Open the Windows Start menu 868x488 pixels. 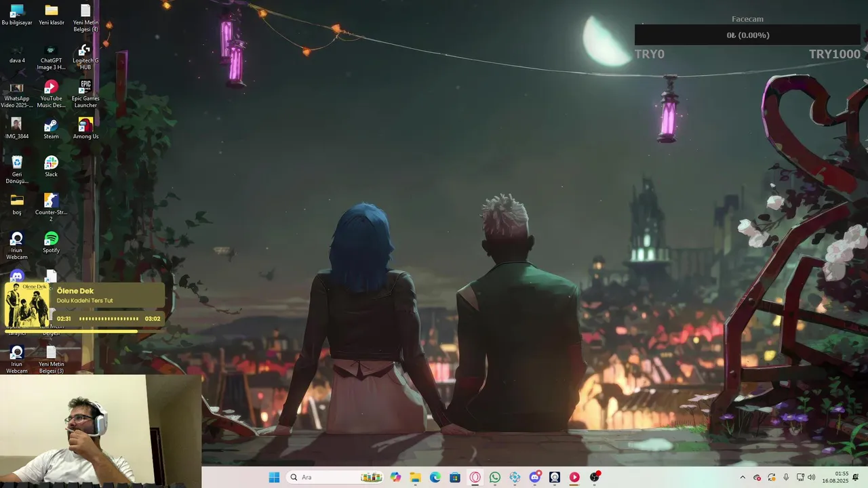pyautogui.click(x=274, y=477)
